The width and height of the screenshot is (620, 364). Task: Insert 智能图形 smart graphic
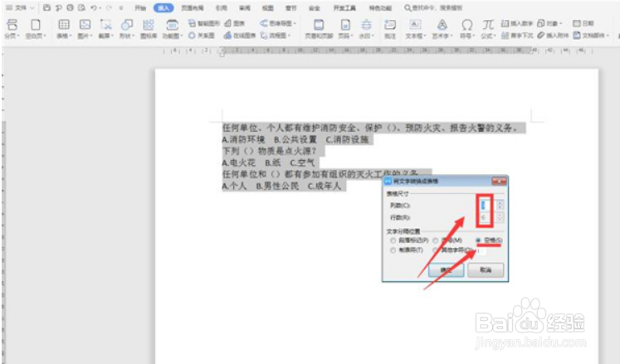[x=203, y=23]
